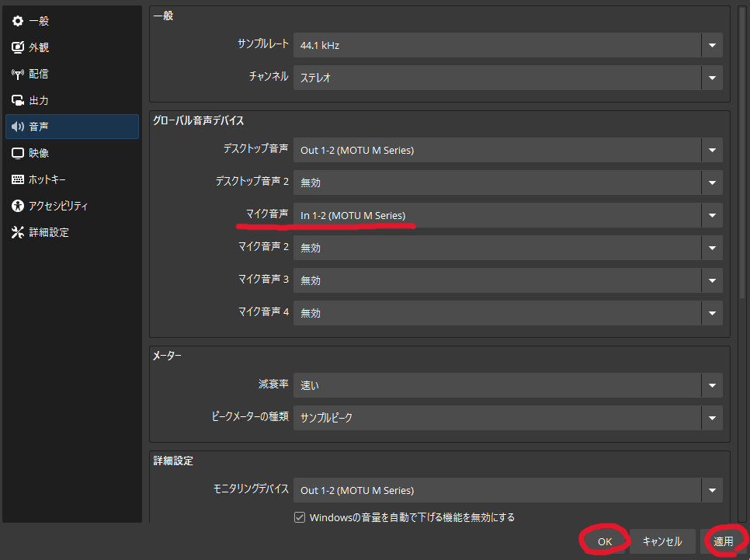Click the 配信 streaming antenna icon
Image resolution: width=750 pixels, height=560 pixels.
point(18,74)
